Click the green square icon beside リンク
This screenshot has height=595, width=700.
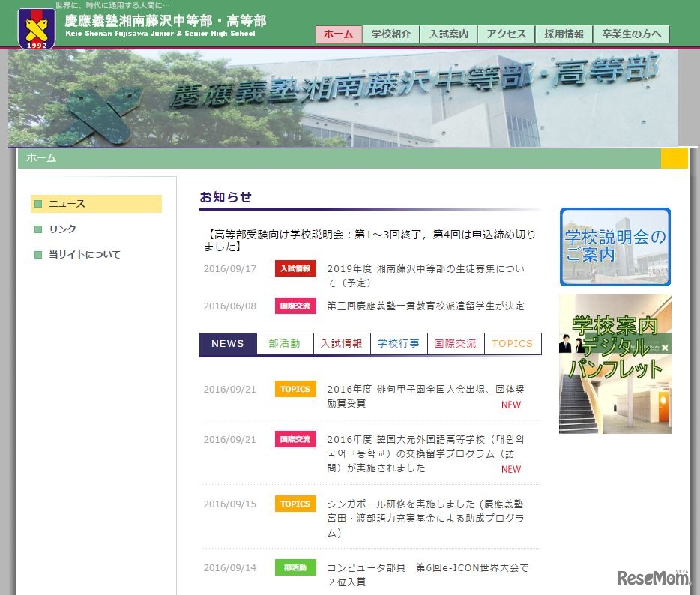(x=37, y=229)
